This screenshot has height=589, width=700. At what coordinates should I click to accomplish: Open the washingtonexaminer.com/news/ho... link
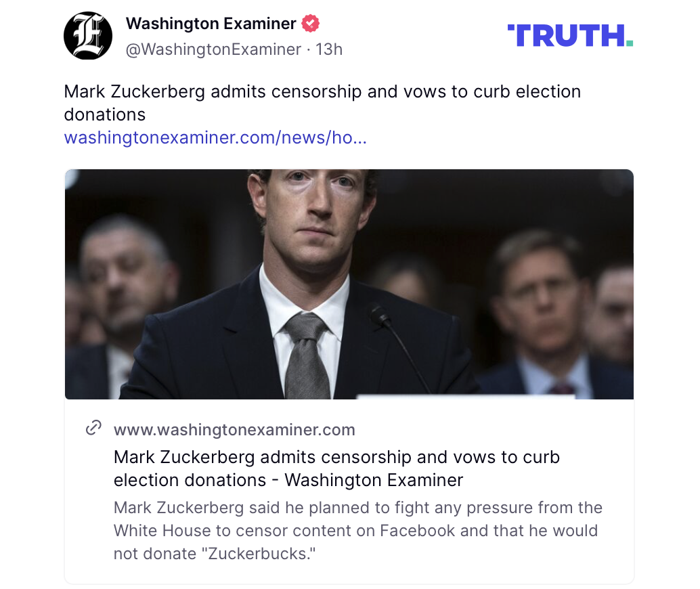[x=215, y=137]
